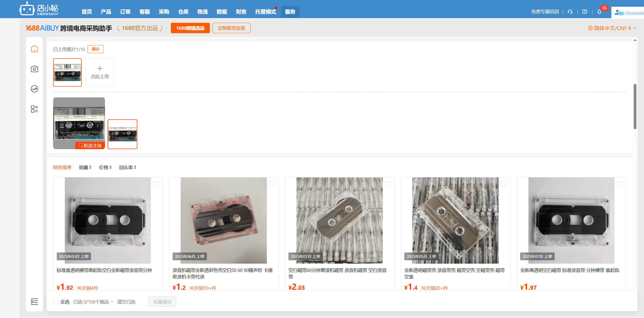644x318 pixels.
Task: Open the customer support headset icon
Action: (570, 12)
